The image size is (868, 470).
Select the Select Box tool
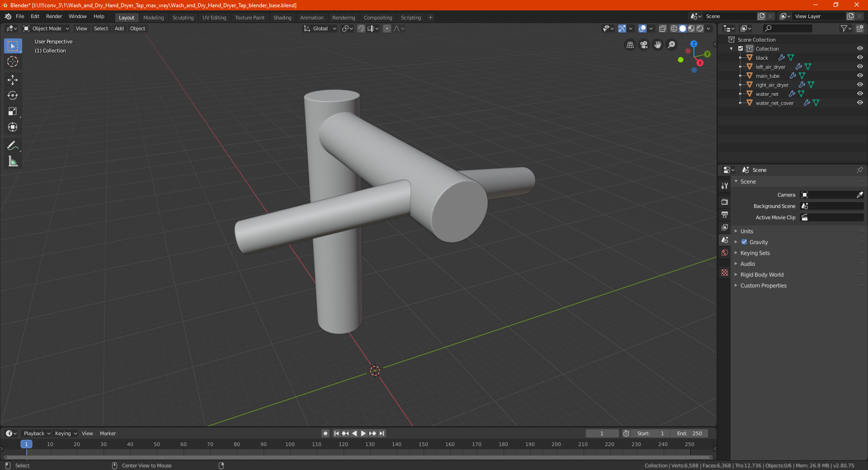click(x=13, y=46)
